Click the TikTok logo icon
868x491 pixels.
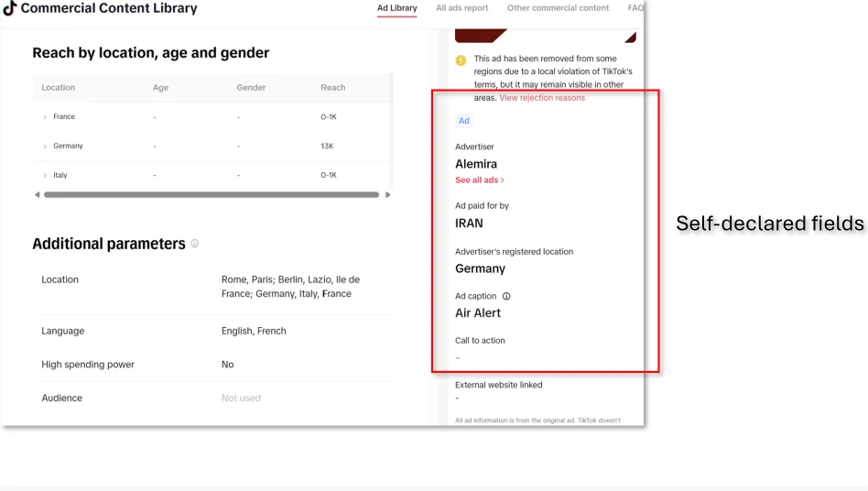point(10,8)
